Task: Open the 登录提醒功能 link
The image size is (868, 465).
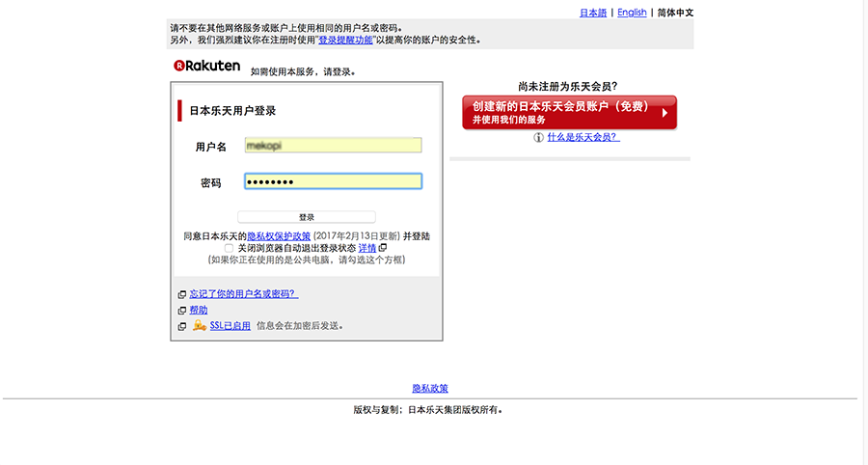Action: [x=345, y=40]
